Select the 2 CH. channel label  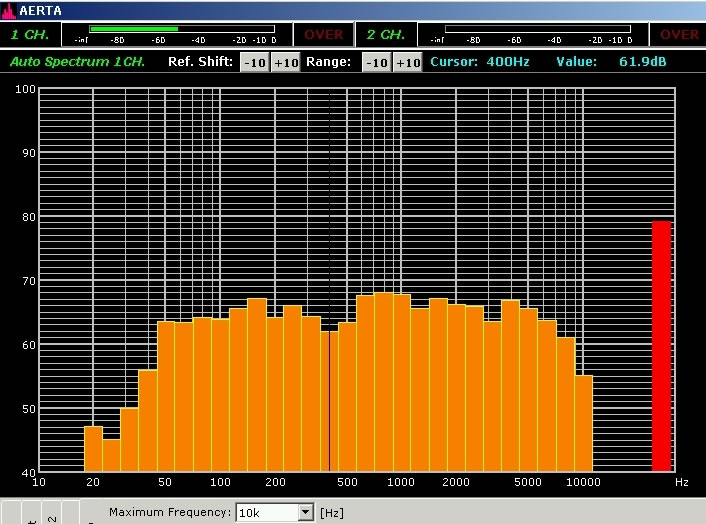(x=385, y=35)
